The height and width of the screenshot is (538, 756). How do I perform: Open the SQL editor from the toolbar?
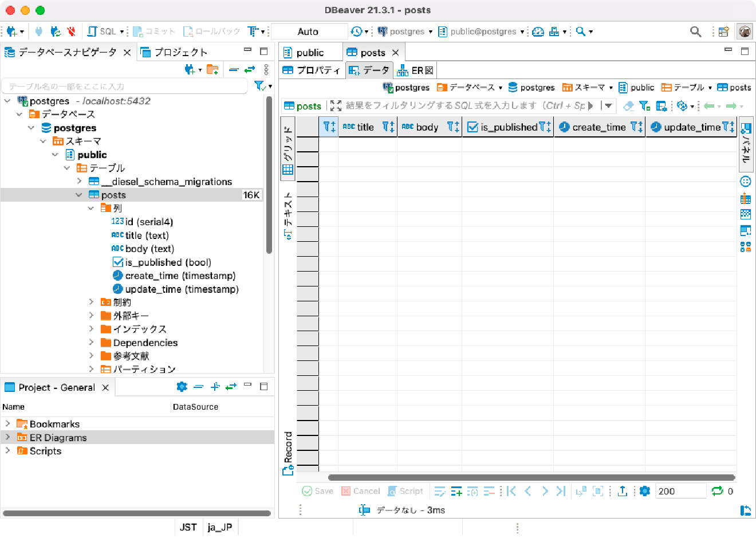point(101,32)
